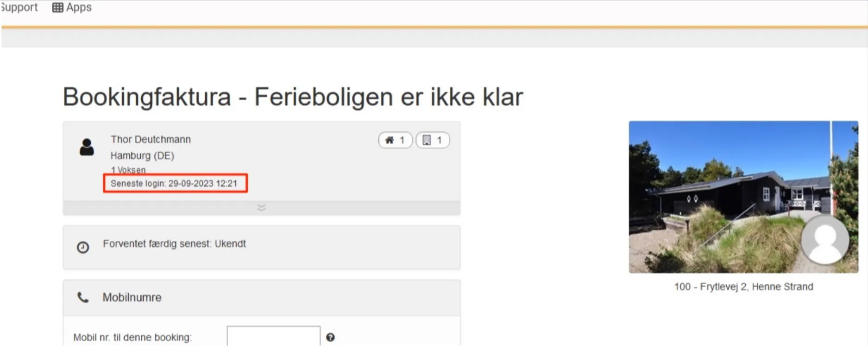Viewport: 868px width, 346px height.
Task: Click guest name Thor Deutchmann
Action: click(x=151, y=140)
